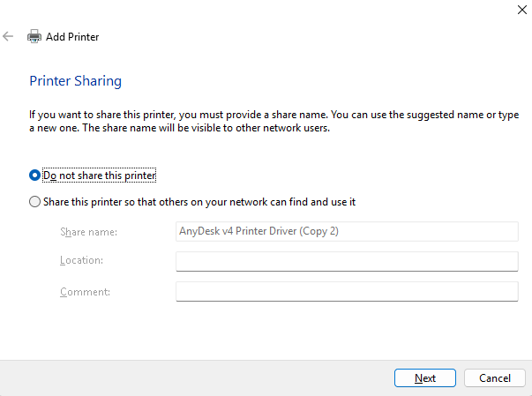Click the "Comment:" label
This screenshot has height=396, width=532.
pyautogui.click(x=84, y=291)
